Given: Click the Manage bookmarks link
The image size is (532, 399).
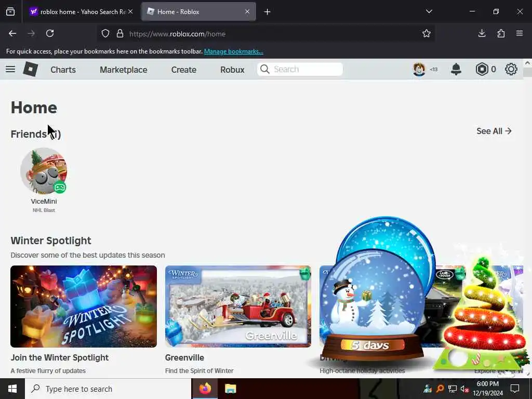Looking at the screenshot, I should [233, 51].
